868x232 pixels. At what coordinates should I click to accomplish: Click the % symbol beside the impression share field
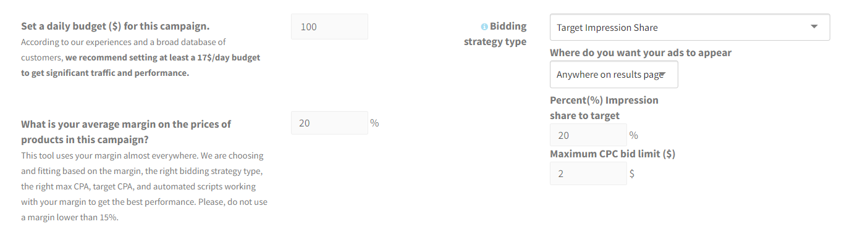click(633, 135)
